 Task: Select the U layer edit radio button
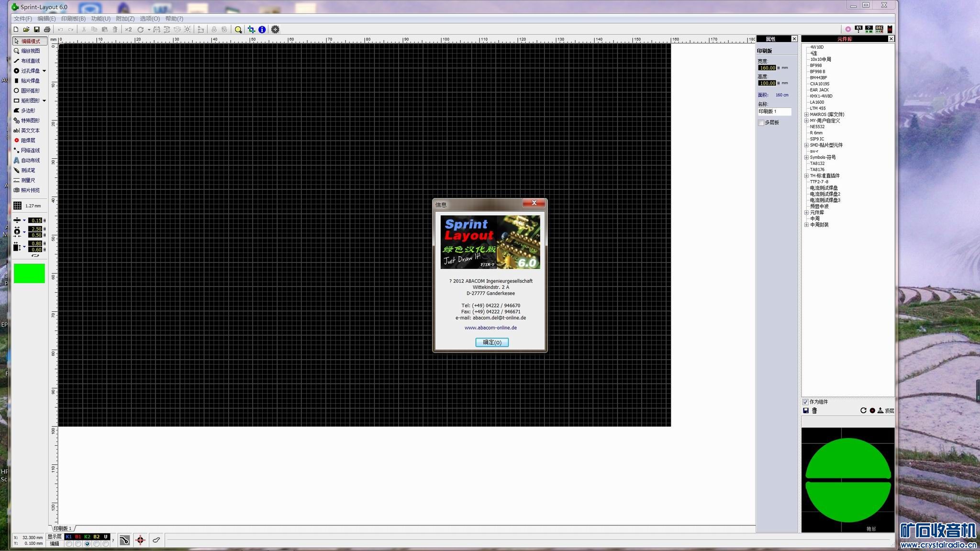[106, 544]
